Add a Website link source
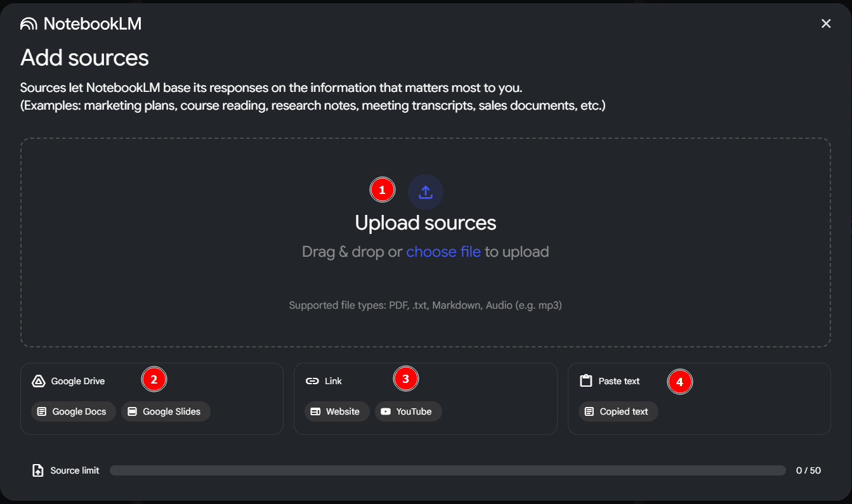The height and width of the screenshot is (504, 852). tap(337, 411)
